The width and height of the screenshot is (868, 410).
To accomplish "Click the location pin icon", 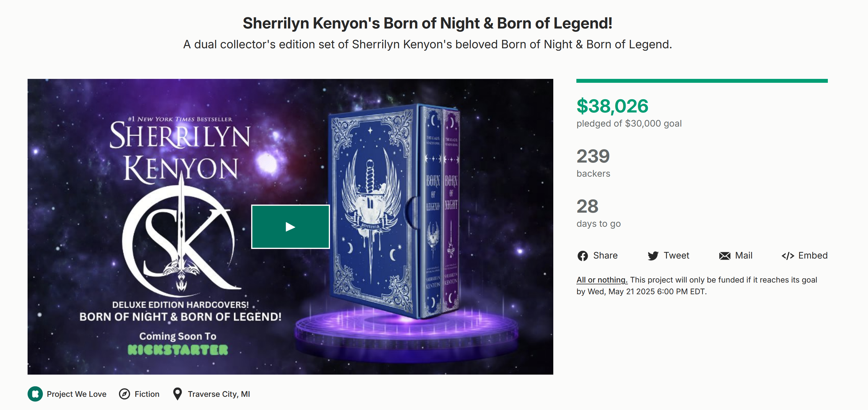I will pyautogui.click(x=177, y=394).
